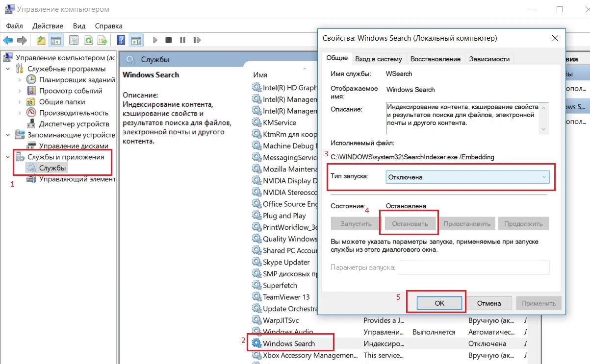Click the Stop Service toolbar icon
This screenshot has height=364, width=590.
168,40
